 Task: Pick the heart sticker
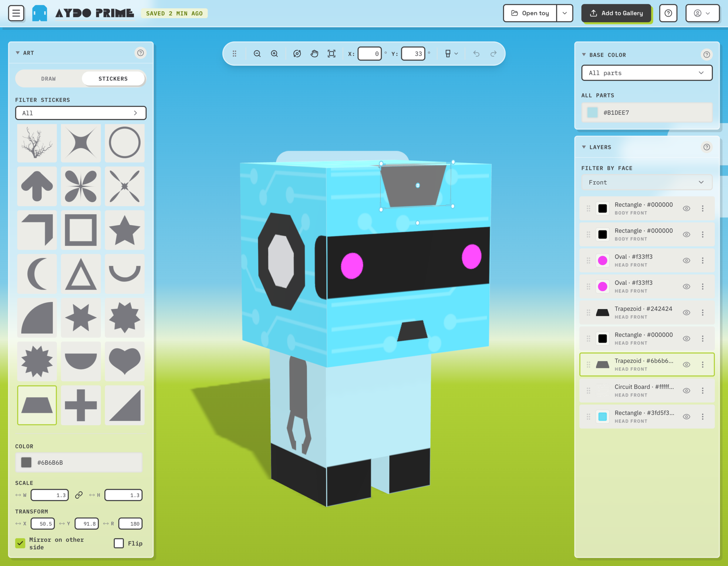[x=125, y=361]
